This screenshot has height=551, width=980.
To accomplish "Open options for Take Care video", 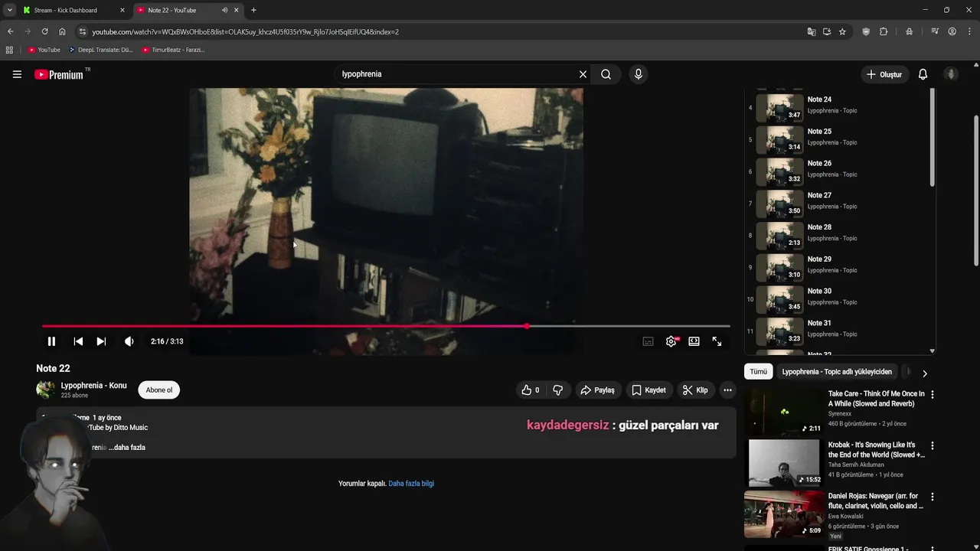I will tap(932, 395).
